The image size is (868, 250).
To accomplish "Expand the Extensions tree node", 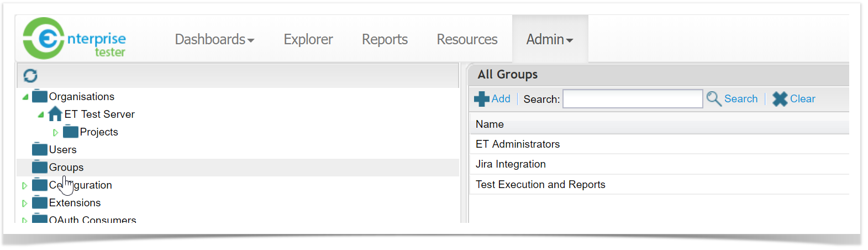I will [x=25, y=203].
